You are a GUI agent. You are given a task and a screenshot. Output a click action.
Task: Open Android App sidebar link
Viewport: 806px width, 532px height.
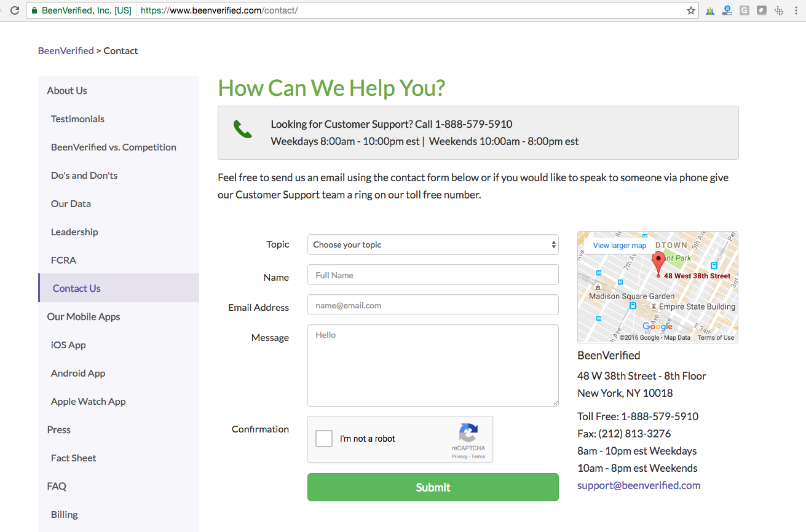(78, 373)
